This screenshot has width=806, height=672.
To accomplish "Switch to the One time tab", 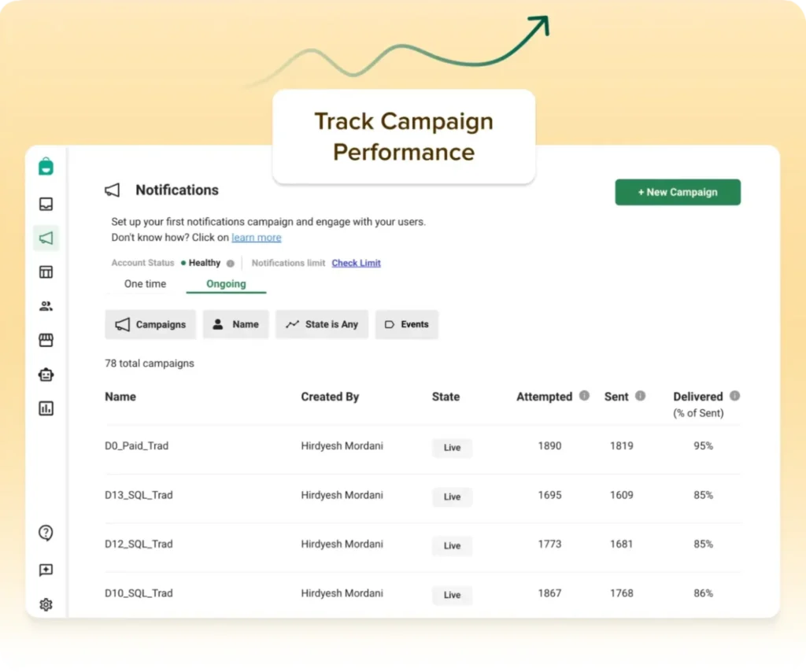I will pyautogui.click(x=145, y=284).
